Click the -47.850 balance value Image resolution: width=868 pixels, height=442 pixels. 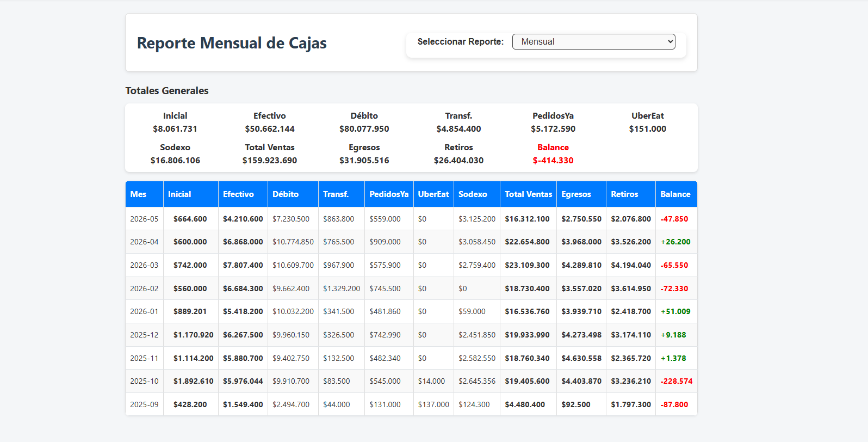[674, 219]
